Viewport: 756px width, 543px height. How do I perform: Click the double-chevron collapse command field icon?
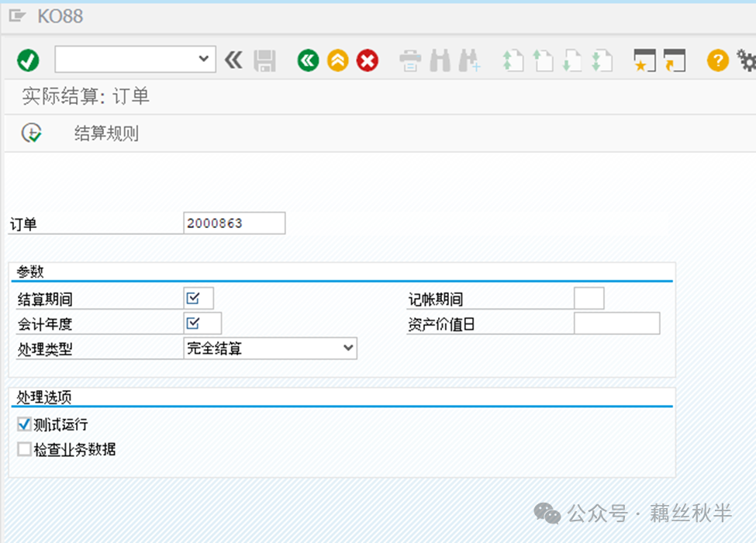[x=234, y=61]
